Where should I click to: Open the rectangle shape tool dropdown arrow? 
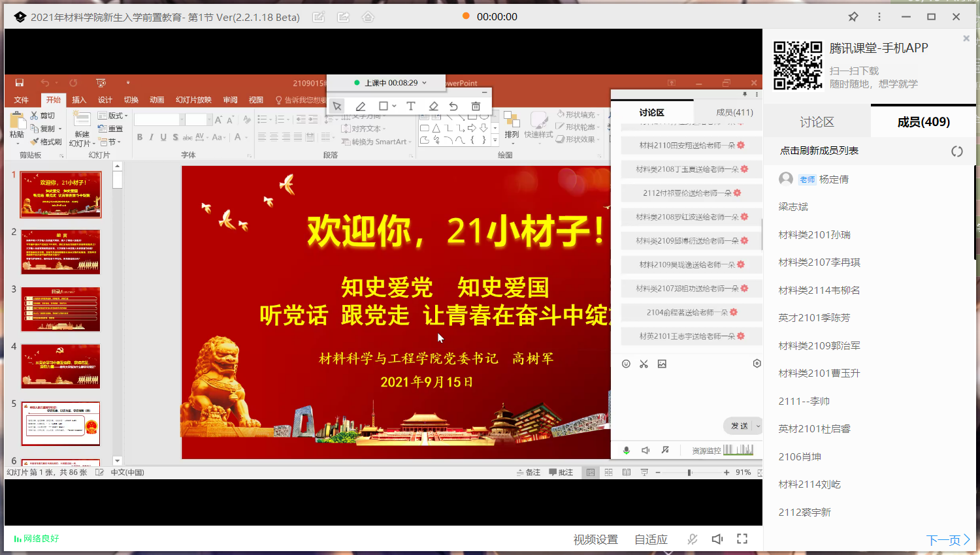tap(394, 106)
